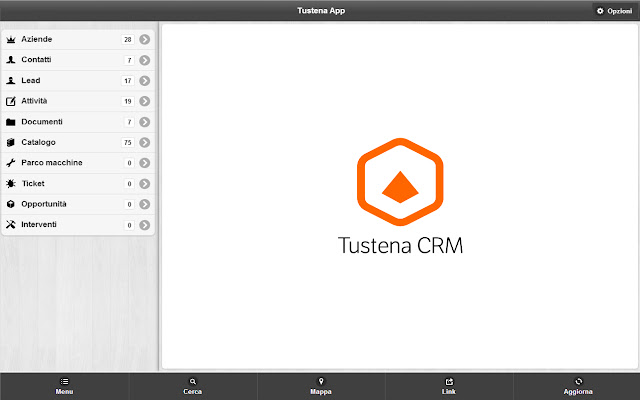Click the folder icon beside Documenti
640x400 pixels.
(11, 122)
